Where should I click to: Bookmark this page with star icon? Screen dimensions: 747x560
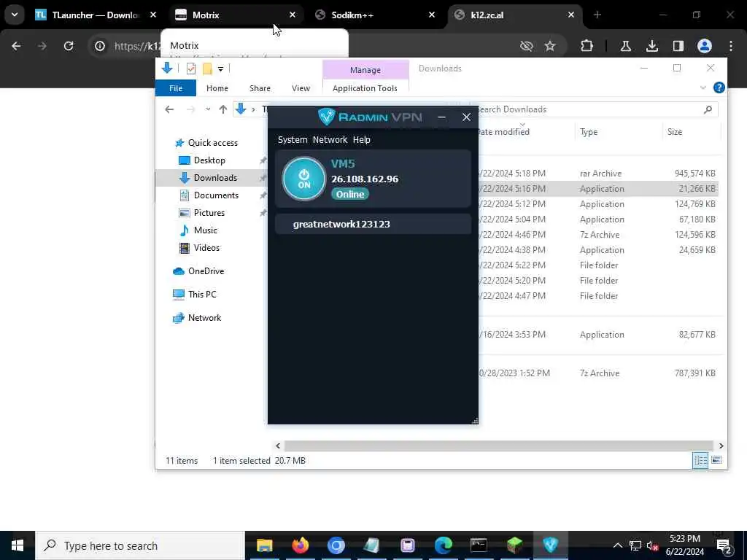550,46
